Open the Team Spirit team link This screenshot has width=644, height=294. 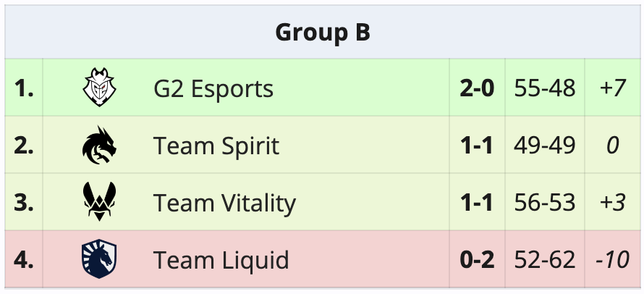tap(216, 146)
